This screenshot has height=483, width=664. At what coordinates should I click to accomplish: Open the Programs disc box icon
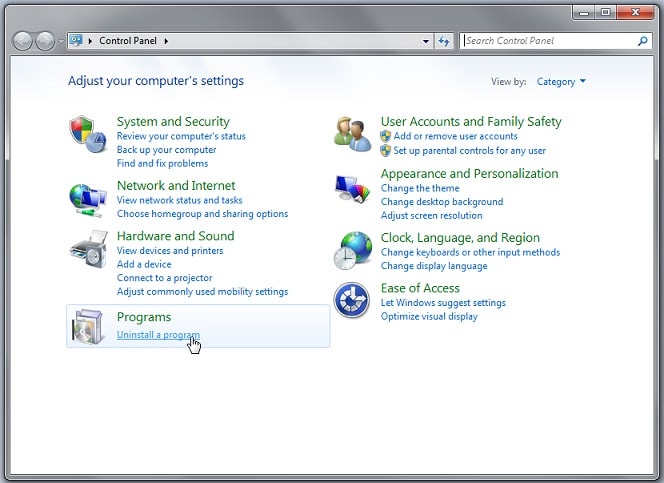(88, 326)
